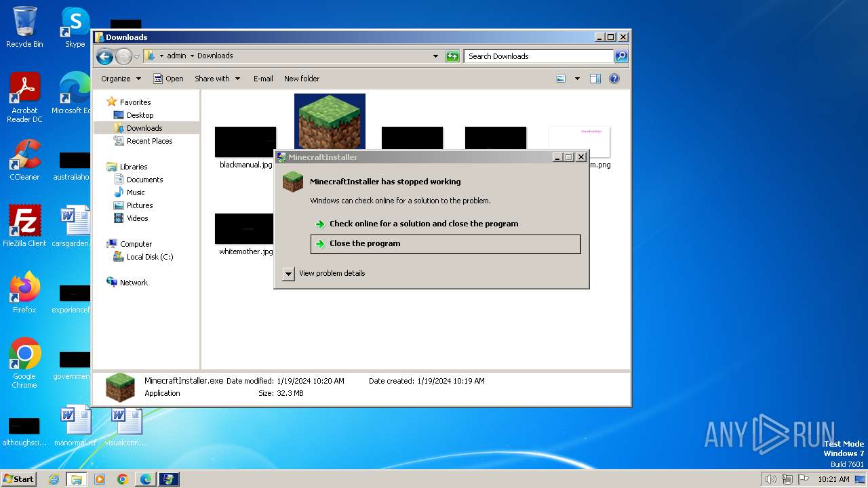Open the Organize dropdown menu
868x488 pixels.
click(121, 79)
